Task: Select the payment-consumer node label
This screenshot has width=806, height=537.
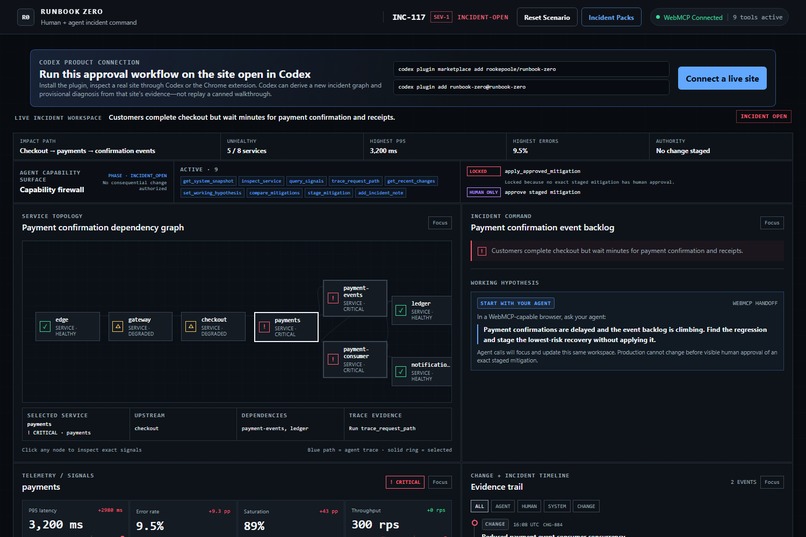Action: pyautogui.click(x=356, y=353)
